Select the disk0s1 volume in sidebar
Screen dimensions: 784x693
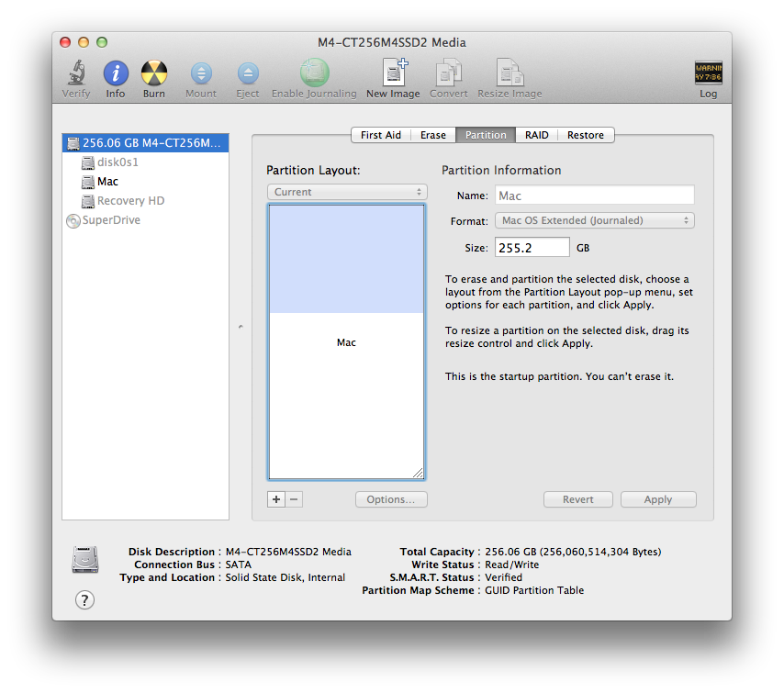(145, 162)
